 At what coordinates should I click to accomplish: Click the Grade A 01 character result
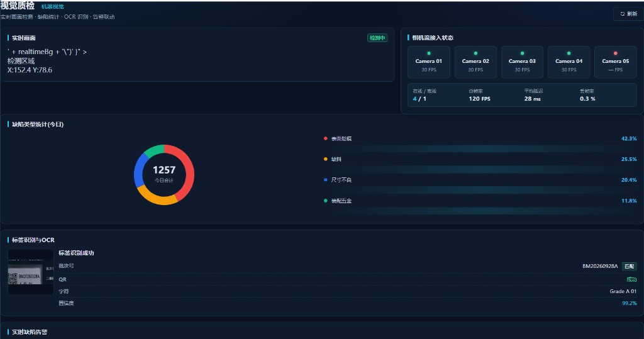coord(623,291)
